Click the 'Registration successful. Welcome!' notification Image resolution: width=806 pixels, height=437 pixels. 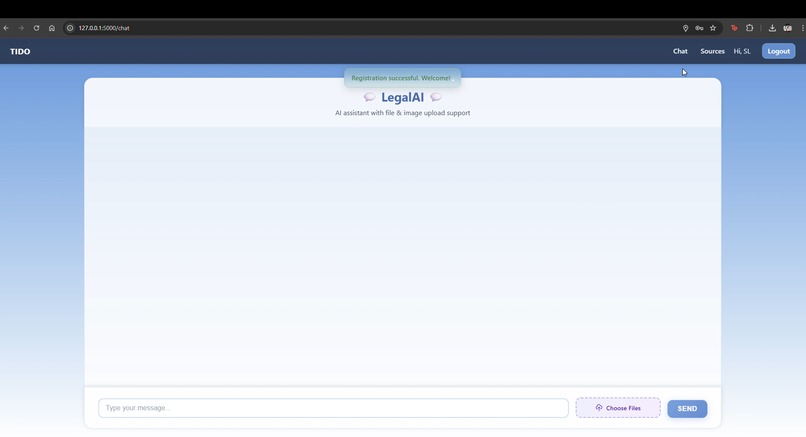[402, 78]
